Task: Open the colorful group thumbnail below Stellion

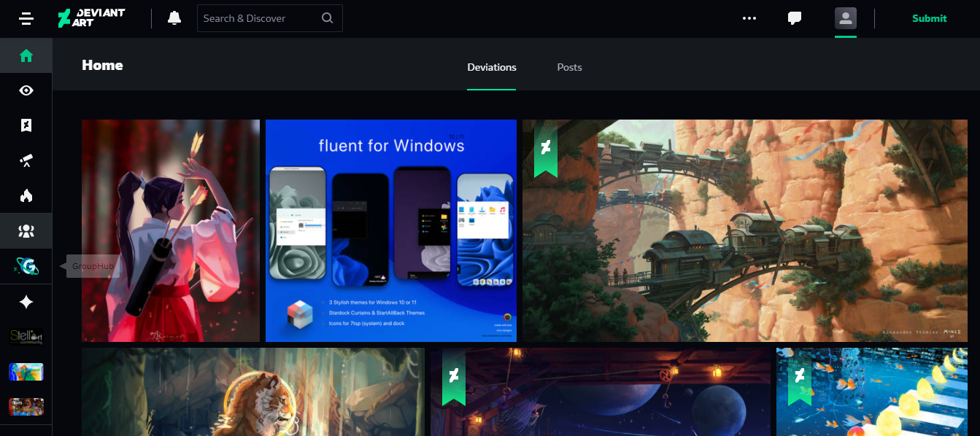Action: (x=26, y=372)
